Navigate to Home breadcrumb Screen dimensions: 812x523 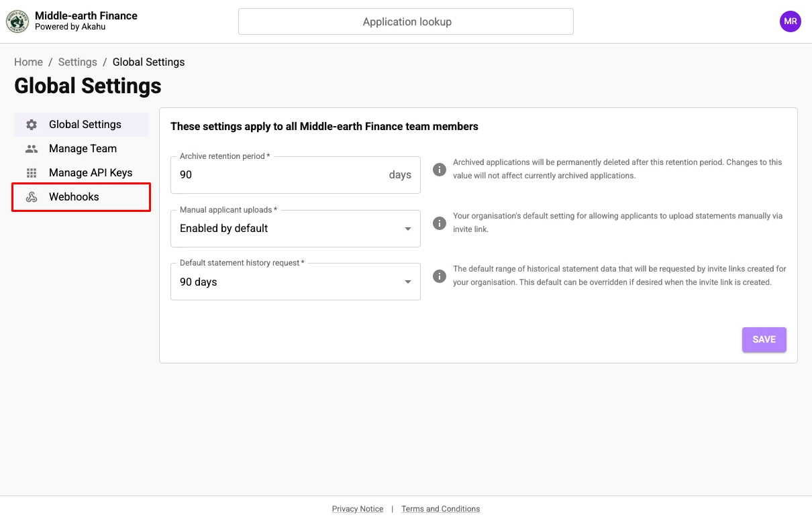point(28,62)
